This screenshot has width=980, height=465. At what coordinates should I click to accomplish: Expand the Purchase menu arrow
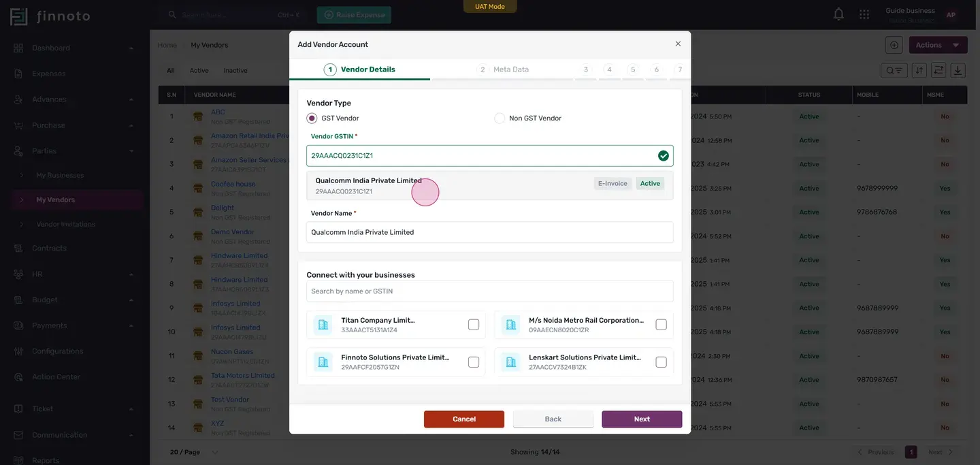pos(131,125)
